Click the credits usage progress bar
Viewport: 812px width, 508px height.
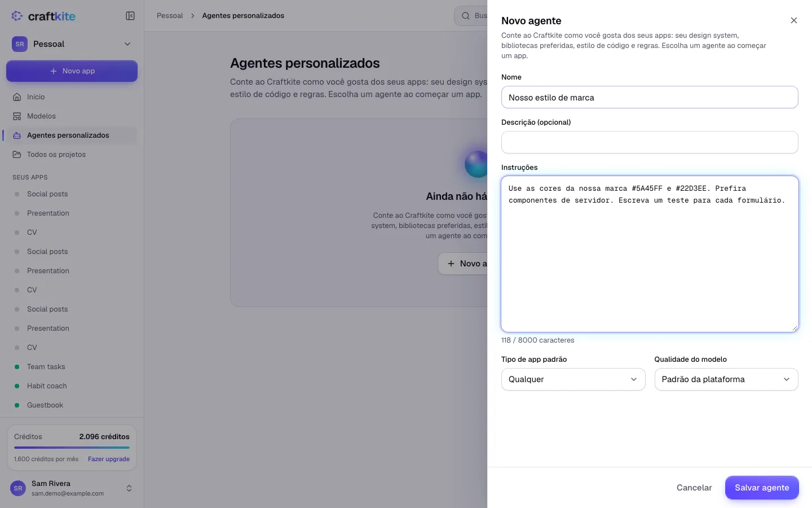tap(72, 448)
